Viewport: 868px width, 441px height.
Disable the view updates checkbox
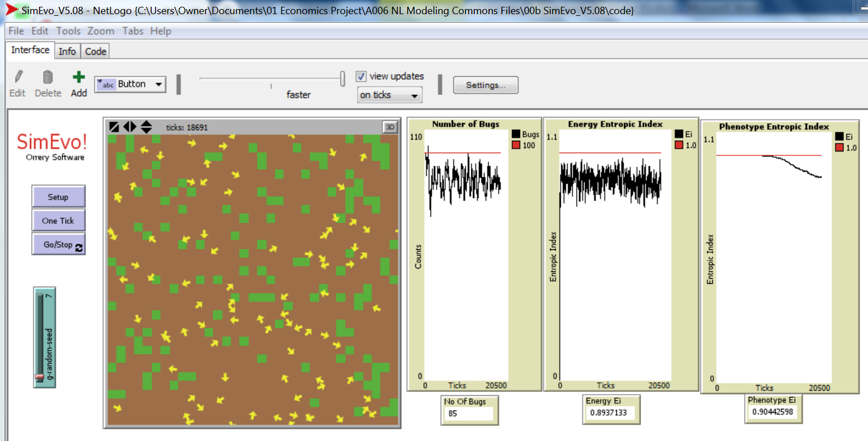click(x=361, y=76)
